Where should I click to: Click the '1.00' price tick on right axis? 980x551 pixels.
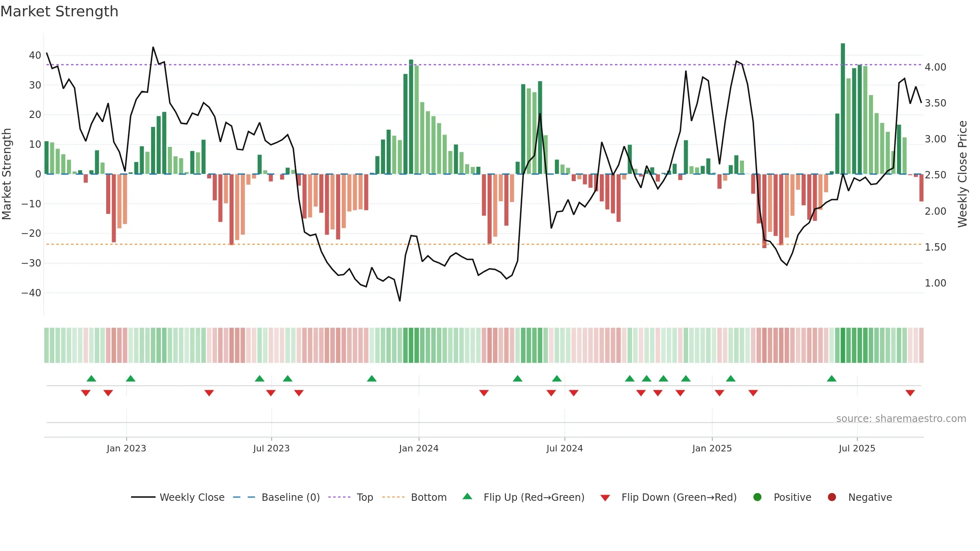pyautogui.click(x=935, y=283)
